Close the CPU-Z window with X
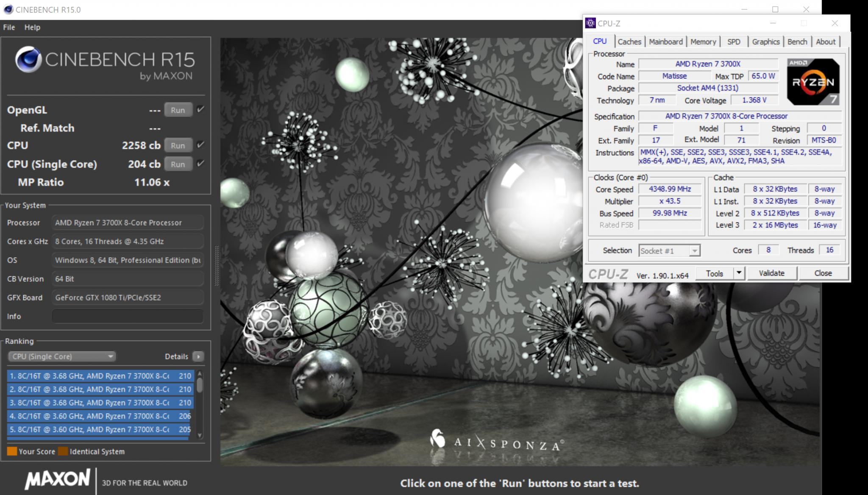This screenshot has height=495, width=868. (835, 23)
